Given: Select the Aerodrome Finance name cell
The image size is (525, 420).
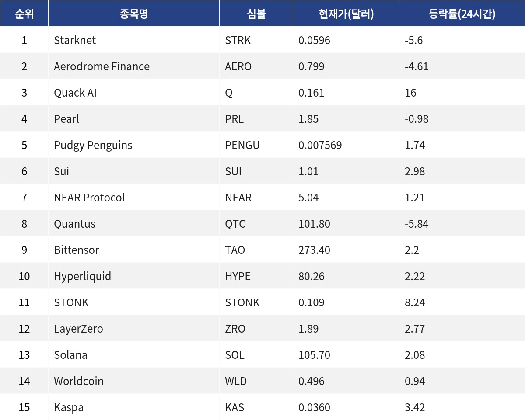Looking at the screenshot, I should [x=134, y=66].
